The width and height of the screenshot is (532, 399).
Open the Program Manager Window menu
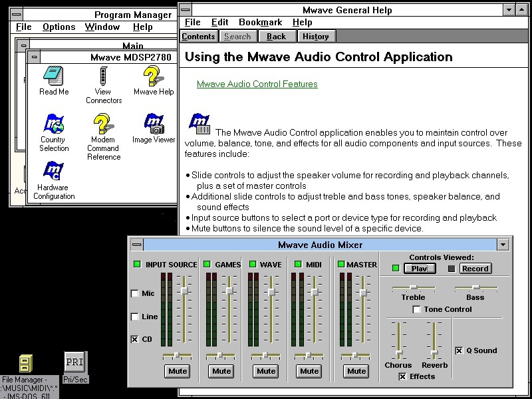tap(102, 27)
